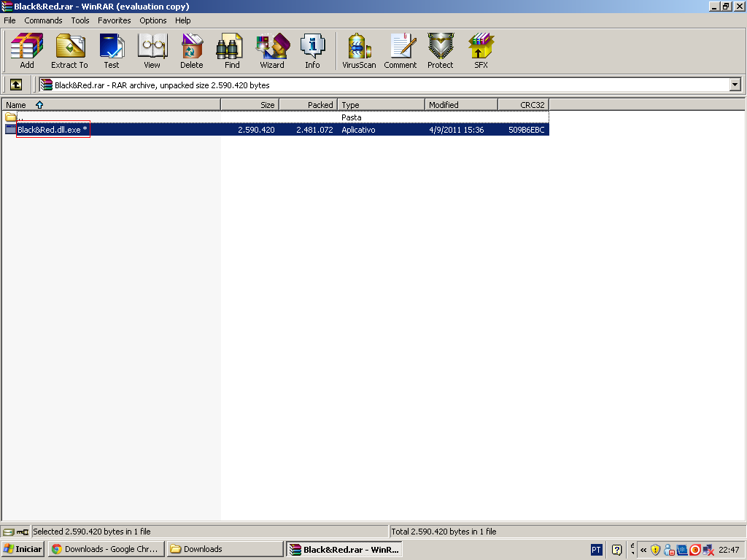Go up one folder level button

coord(15,85)
